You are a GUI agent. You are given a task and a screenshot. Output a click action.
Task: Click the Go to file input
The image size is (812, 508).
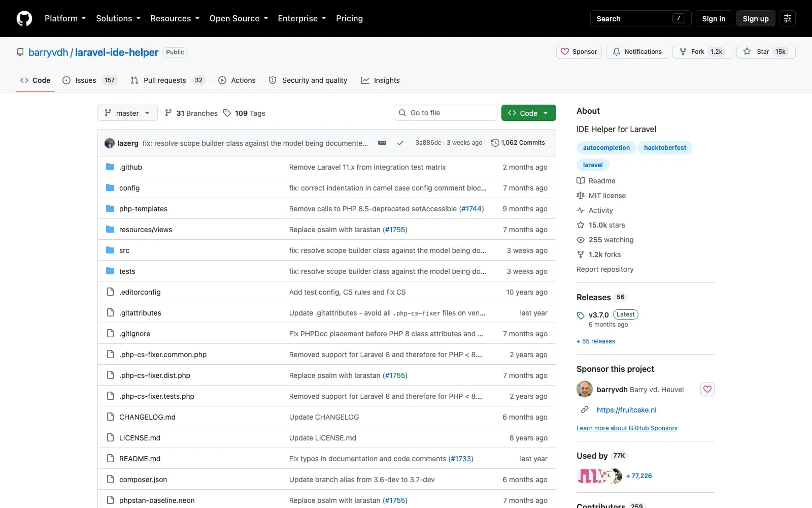pos(445,113)
